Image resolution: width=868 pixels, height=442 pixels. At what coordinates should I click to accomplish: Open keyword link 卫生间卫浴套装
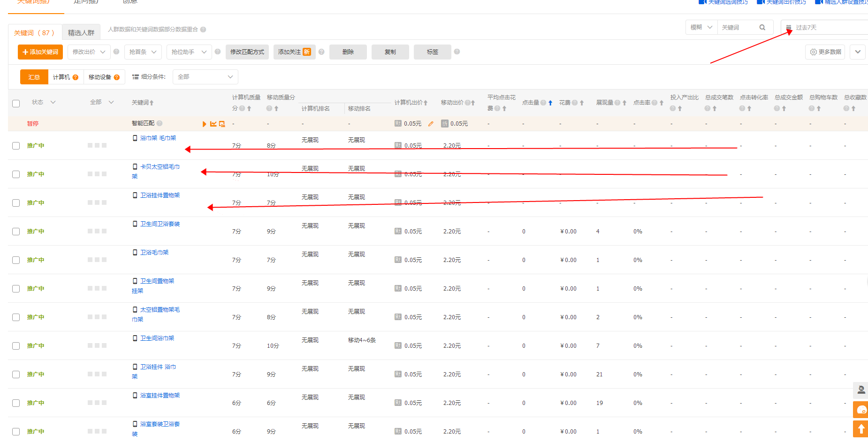click(160, 224)
